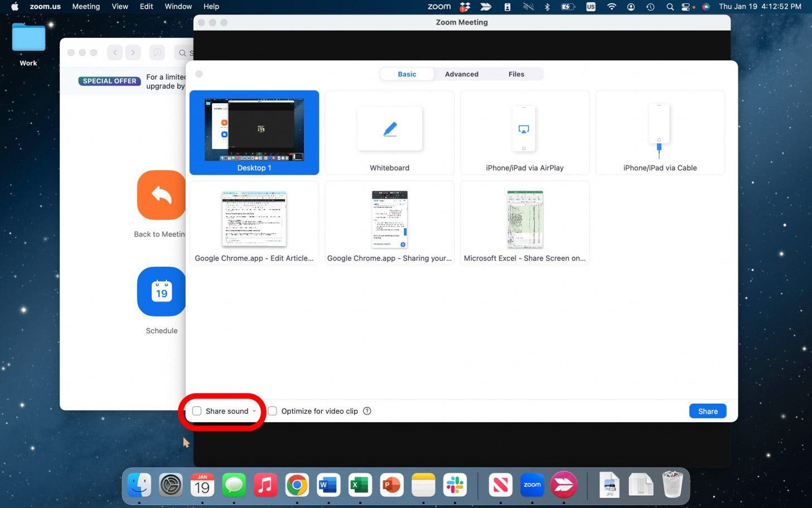Screen dimensions: 812x508
Task: Open Slack from the dock
Action: point(455,485)
